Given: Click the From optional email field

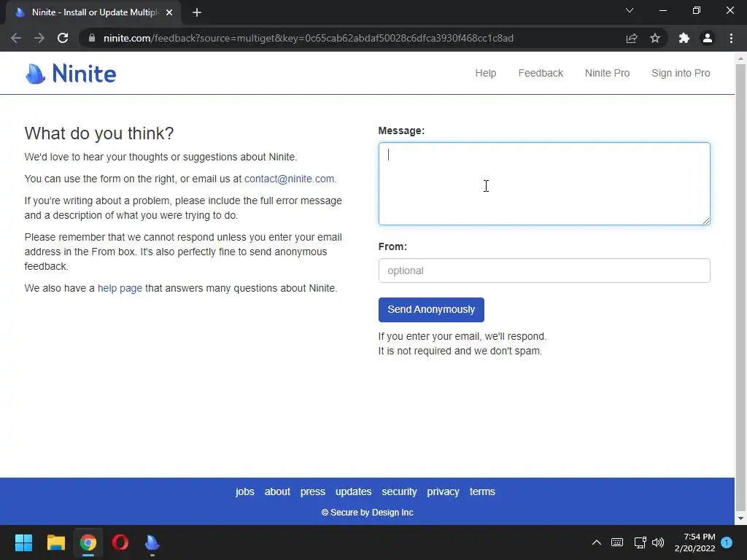Looking at the screenshot, I should 544,271.
